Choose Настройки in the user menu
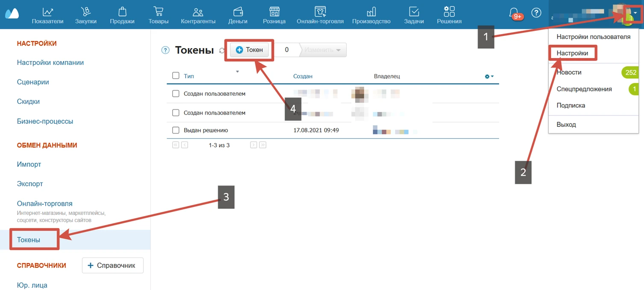644x290 pixels. pos(572,53)
